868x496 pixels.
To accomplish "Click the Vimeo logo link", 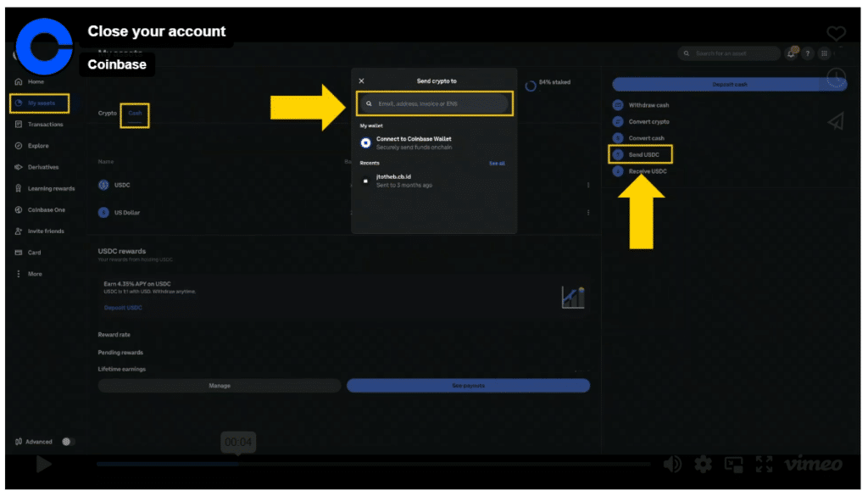I will [x=814, y=463].
